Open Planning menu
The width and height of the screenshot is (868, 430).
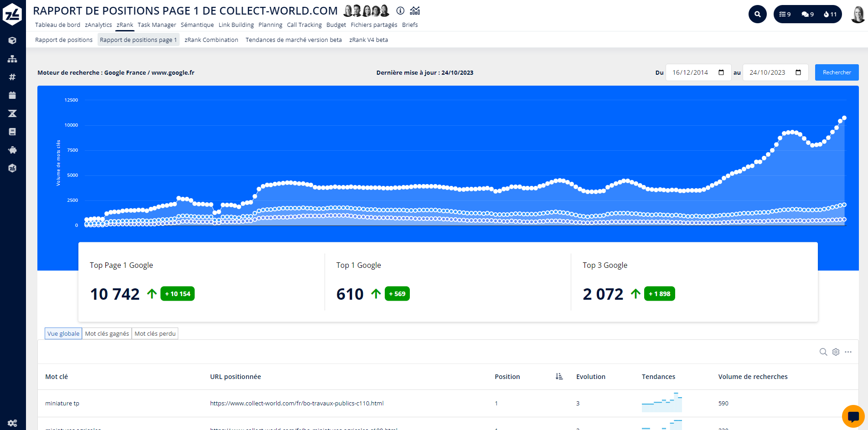(x=270, y=25)
